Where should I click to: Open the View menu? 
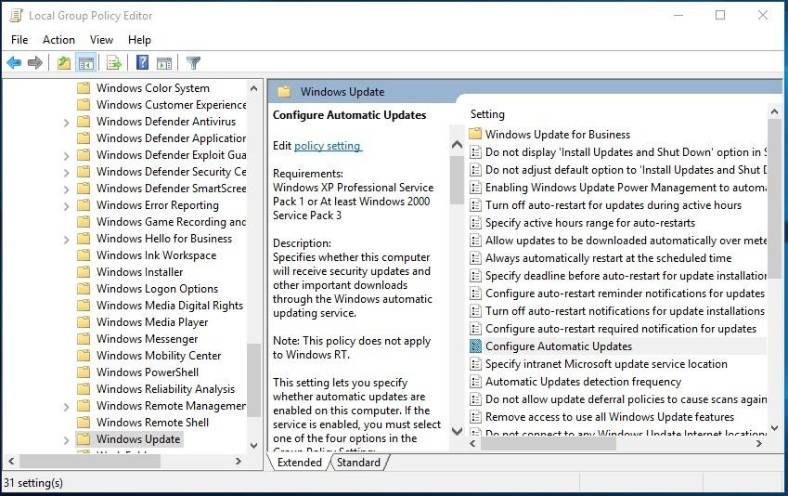101,40
